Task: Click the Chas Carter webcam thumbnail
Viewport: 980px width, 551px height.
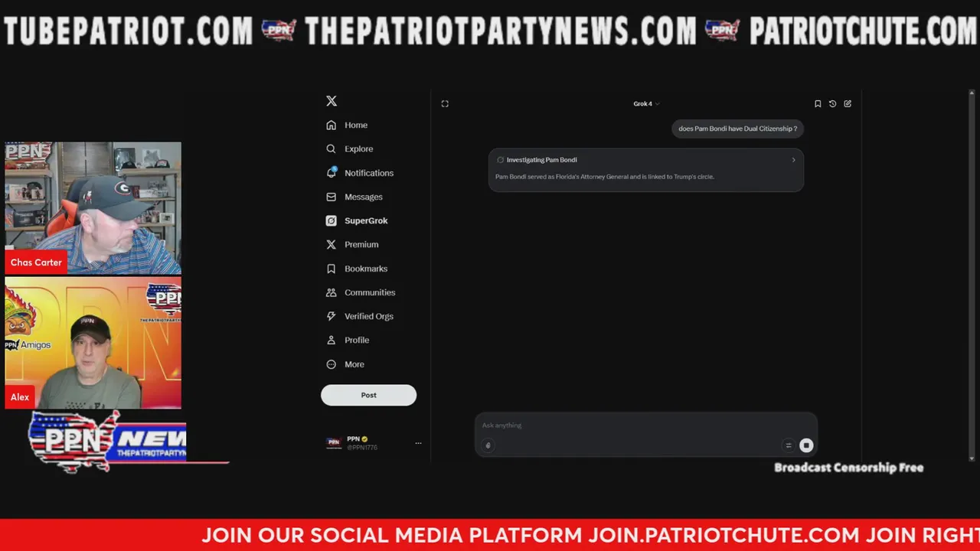Action: click(x=93, y=208)
